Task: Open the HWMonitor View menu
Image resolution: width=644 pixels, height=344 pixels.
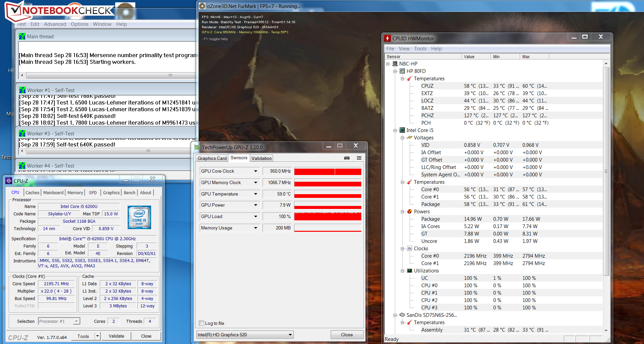Action: coord(404,49)
